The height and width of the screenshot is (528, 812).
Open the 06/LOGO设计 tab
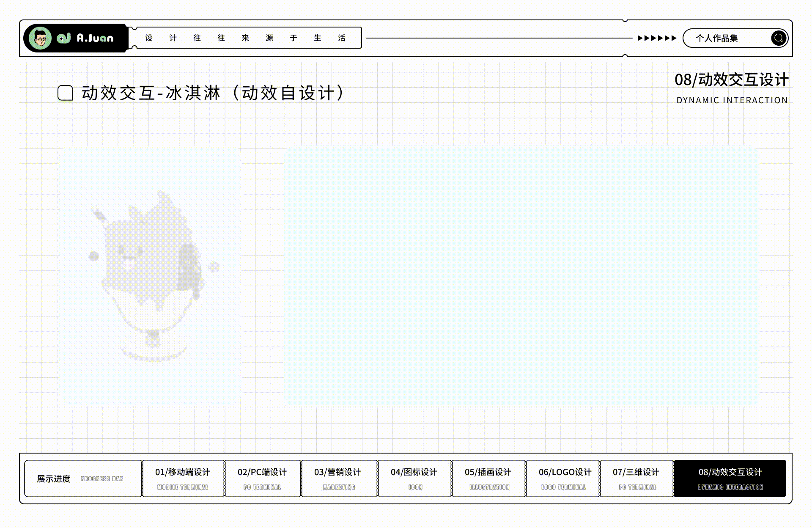click(x=563, y=478)
